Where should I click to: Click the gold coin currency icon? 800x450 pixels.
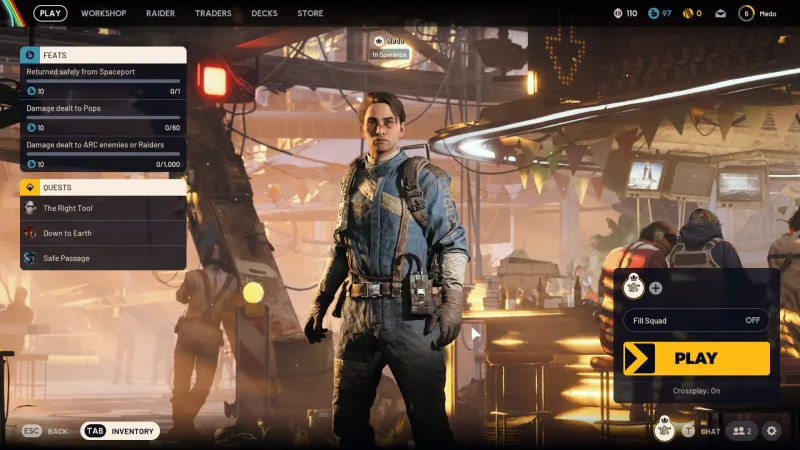tap(687, 13)
